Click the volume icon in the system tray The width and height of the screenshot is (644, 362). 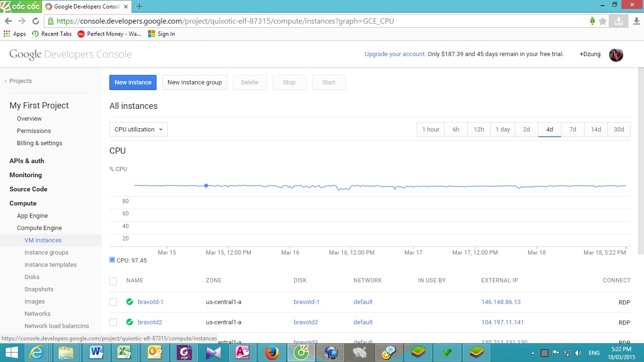coord(578,353)
